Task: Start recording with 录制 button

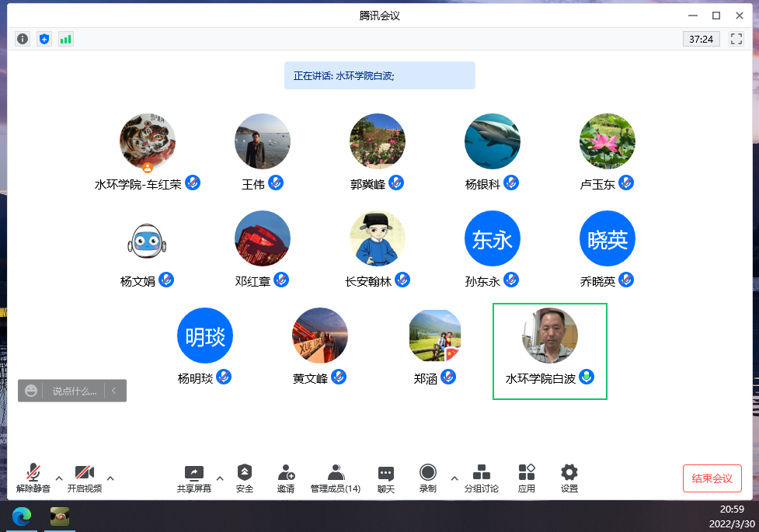Action: point(427,478)
